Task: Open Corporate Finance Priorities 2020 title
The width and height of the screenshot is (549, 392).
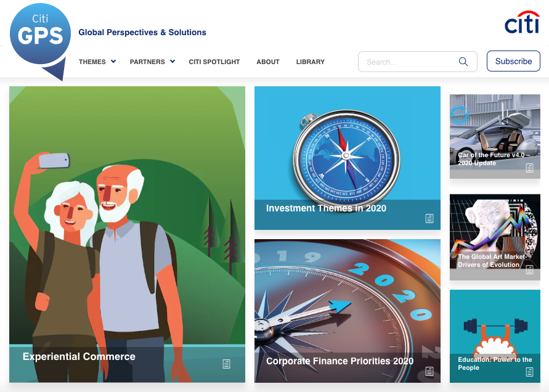Action: 340,361
